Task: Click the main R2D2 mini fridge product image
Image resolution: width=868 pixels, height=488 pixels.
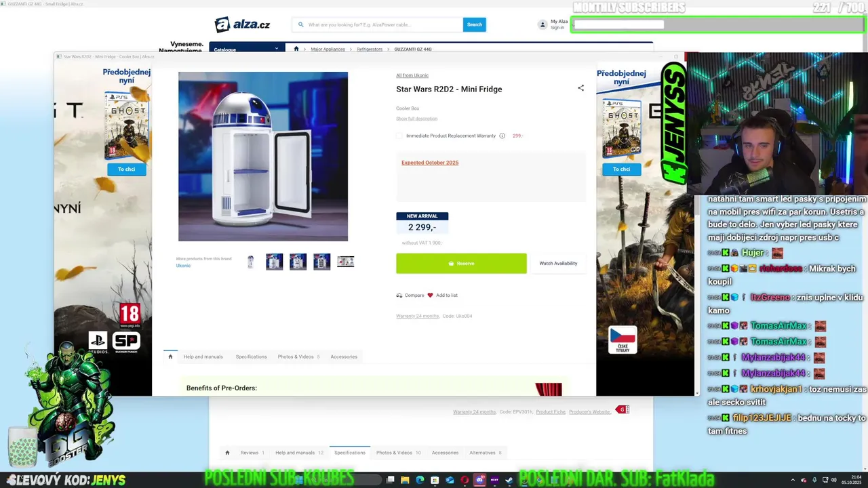Action: (x=263, y=157)
